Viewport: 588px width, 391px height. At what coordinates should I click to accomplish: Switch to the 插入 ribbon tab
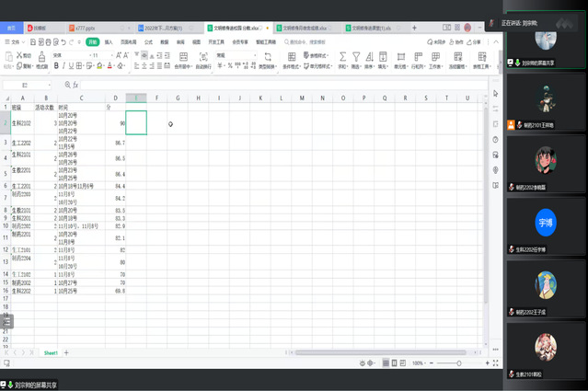(109, 42)
